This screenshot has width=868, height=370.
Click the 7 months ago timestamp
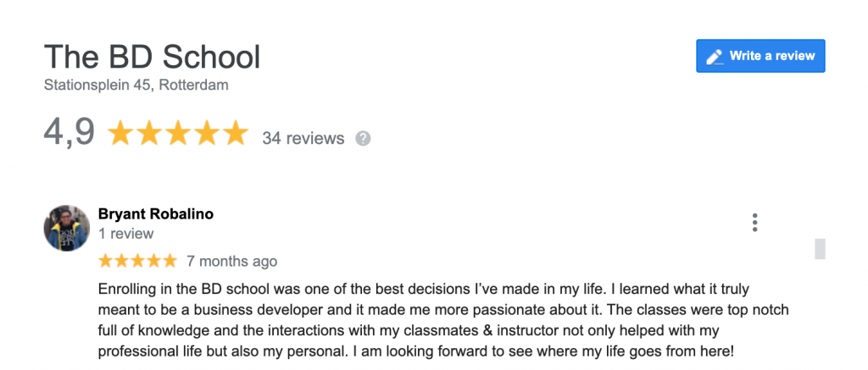point(231,261)
